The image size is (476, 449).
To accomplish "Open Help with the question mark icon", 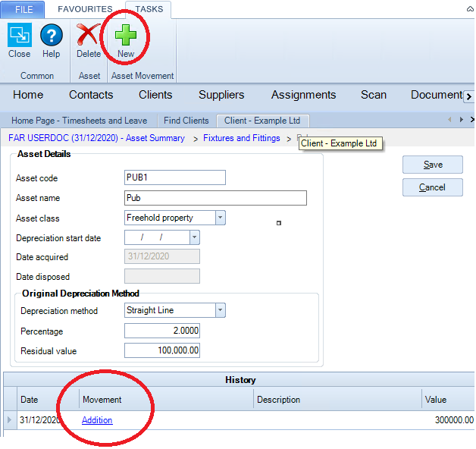I will pyautogui.click(x=52, y=35).
